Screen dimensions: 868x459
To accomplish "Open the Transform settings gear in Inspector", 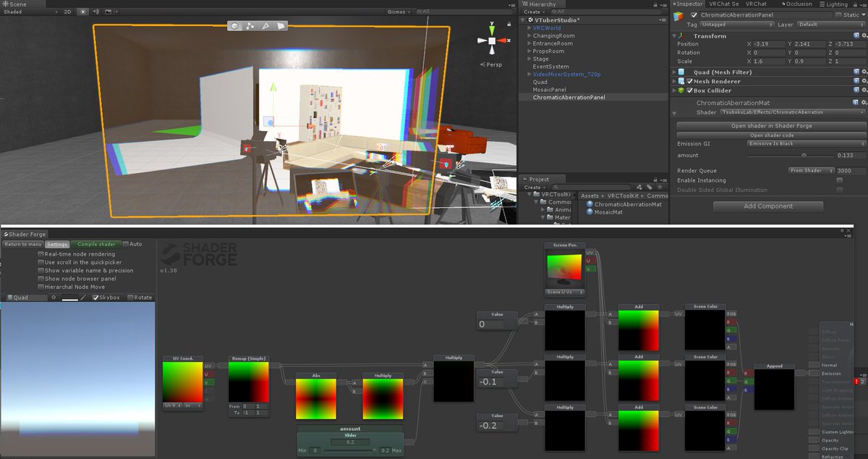I will [864, 34].
